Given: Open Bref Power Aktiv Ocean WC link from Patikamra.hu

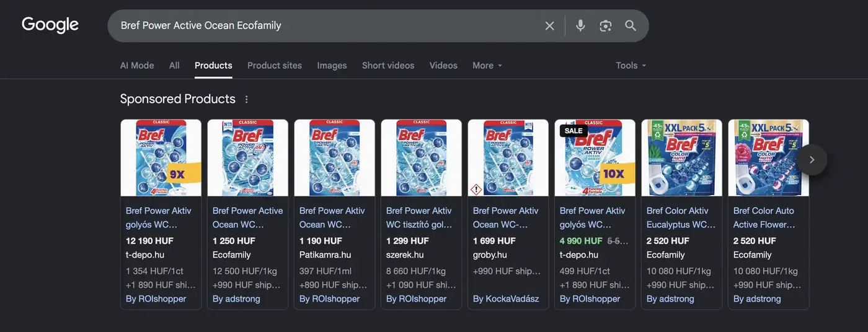Looking at the screenshot, I should coord(332,217).
